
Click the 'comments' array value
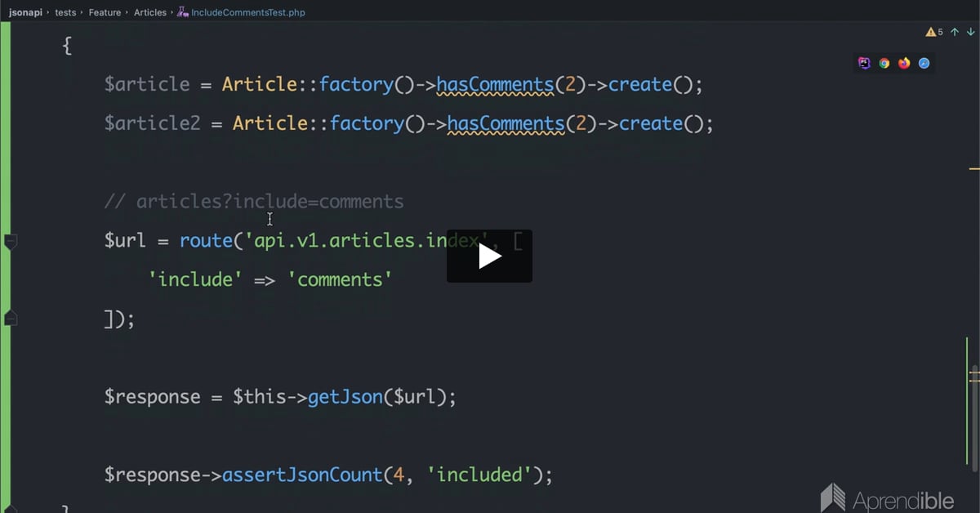click(x=340, y=279)
